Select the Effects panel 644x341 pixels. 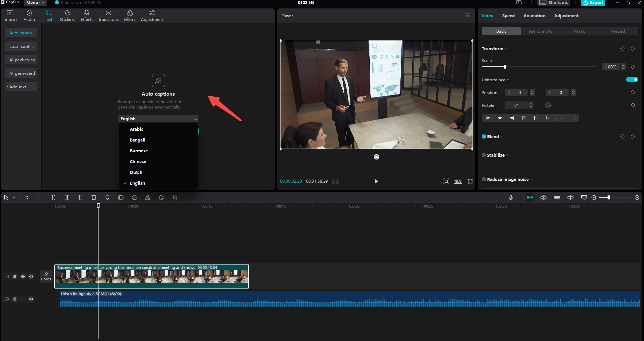pyautogui.click(x=87, y=15)
